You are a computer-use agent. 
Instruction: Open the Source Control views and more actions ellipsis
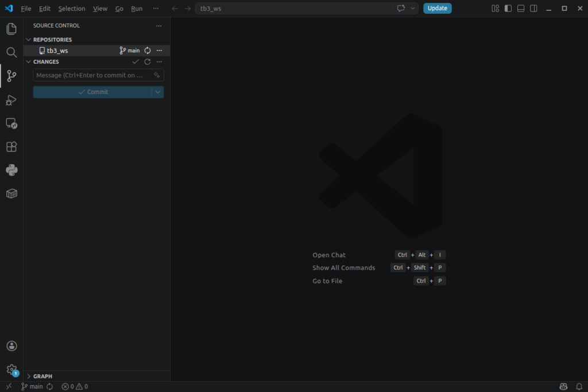point(158,26)
